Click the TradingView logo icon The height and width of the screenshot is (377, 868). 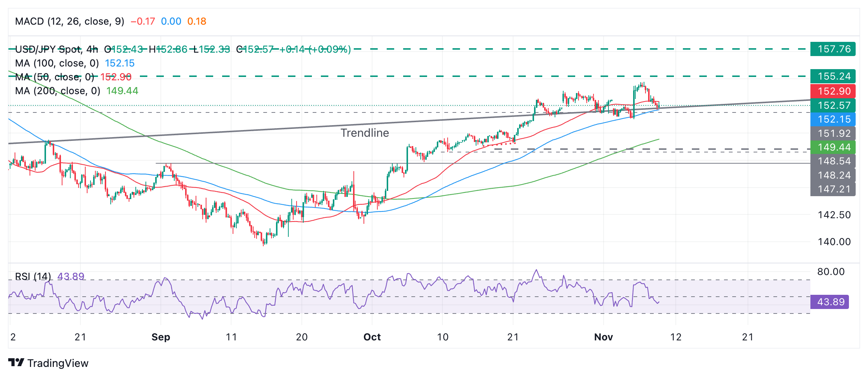pos(16,362)
